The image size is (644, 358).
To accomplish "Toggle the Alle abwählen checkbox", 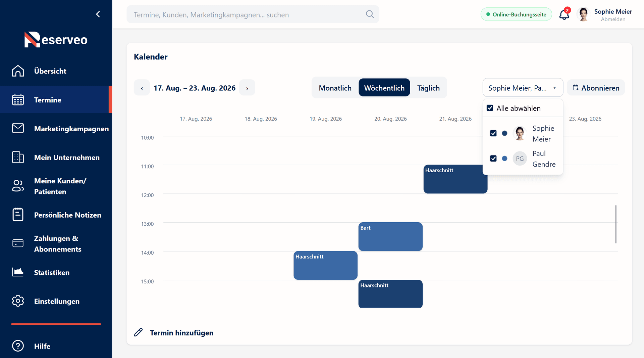I will (x=490, y=108).
